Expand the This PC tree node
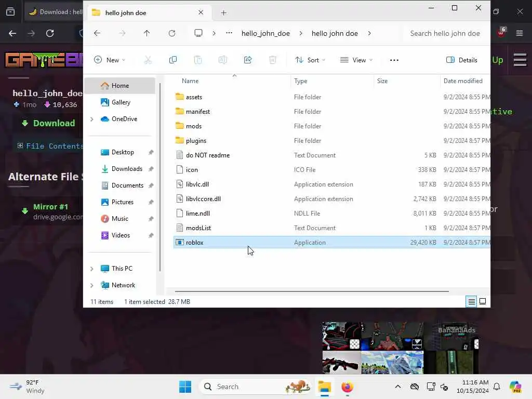 91,269
